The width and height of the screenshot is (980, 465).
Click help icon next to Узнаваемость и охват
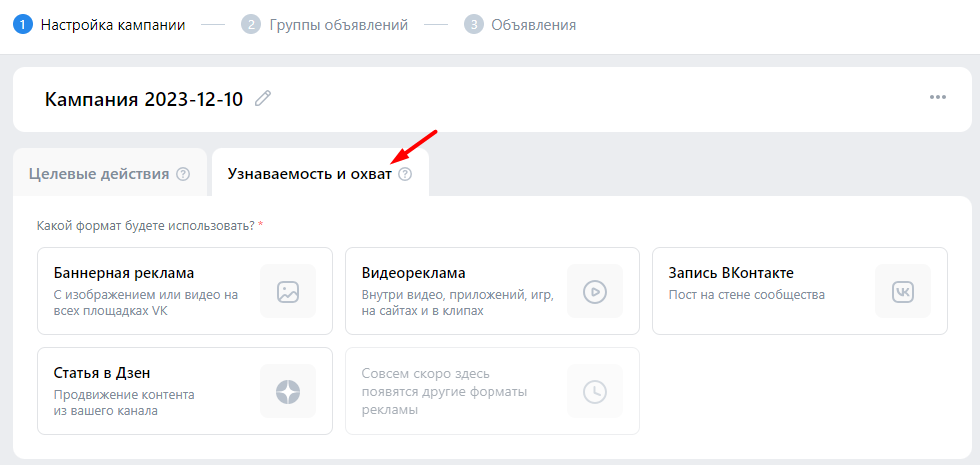(x=405, y=174)
